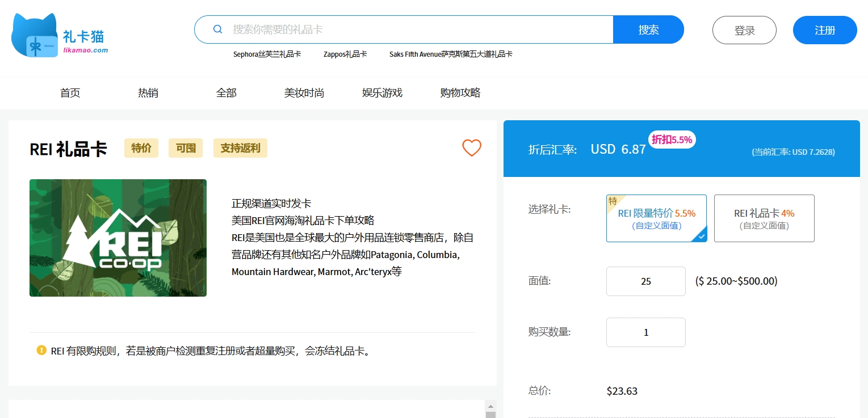
Task: Click the 注册 register button
Action: (825, 30)
